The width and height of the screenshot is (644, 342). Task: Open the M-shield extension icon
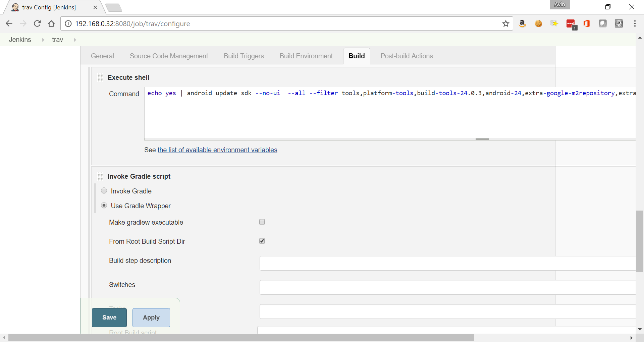pyautogui.click(x=619, y=23)
